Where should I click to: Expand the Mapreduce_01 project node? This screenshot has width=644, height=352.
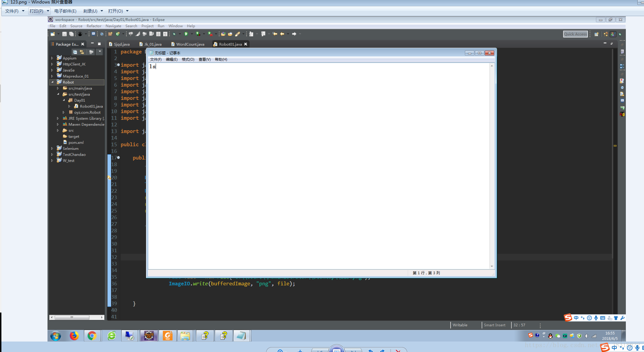(x=52, y=76)
